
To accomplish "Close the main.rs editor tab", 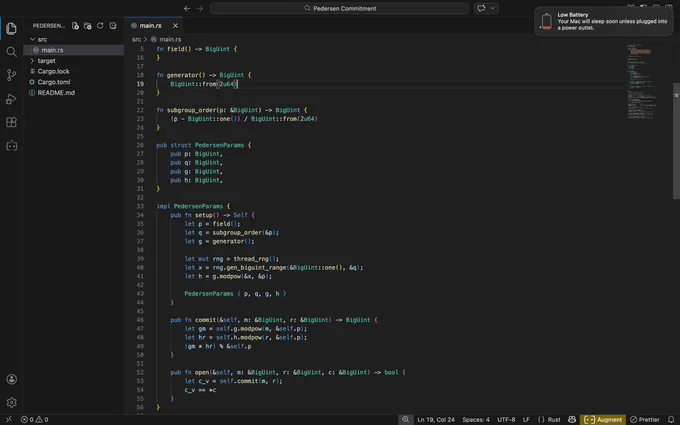I will coord(175,26).
